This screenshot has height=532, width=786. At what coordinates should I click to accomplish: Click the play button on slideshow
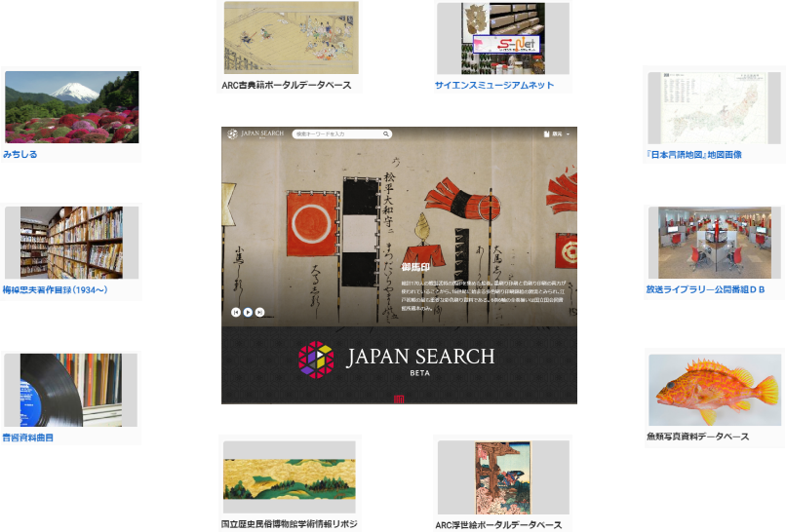click(x=248, y=312)
